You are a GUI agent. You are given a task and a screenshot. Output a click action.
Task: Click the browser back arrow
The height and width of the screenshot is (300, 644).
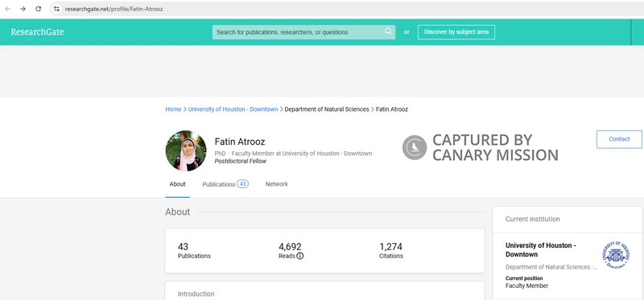(x=8, y=9)
